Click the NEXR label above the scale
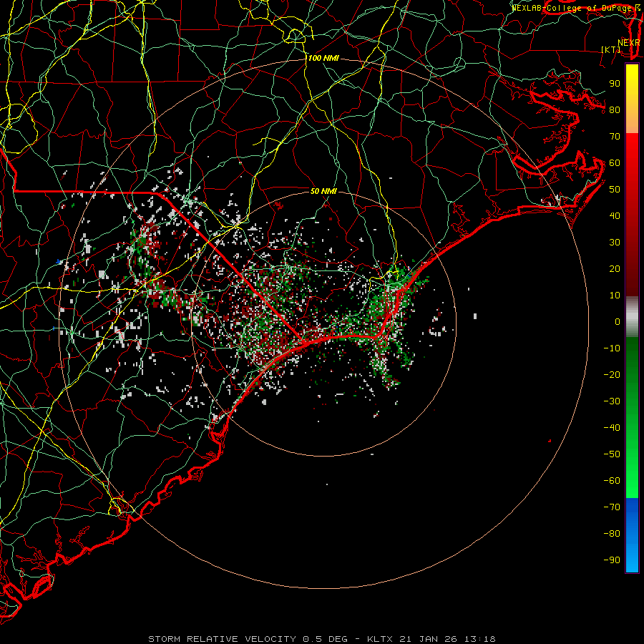This screenshot has width=644, height=644. [629, 43]
